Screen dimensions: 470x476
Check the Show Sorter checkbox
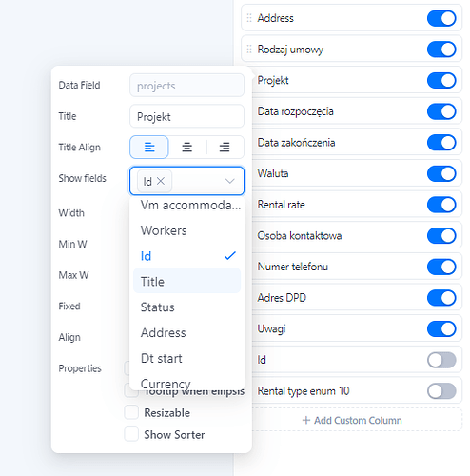click(131, 434)
